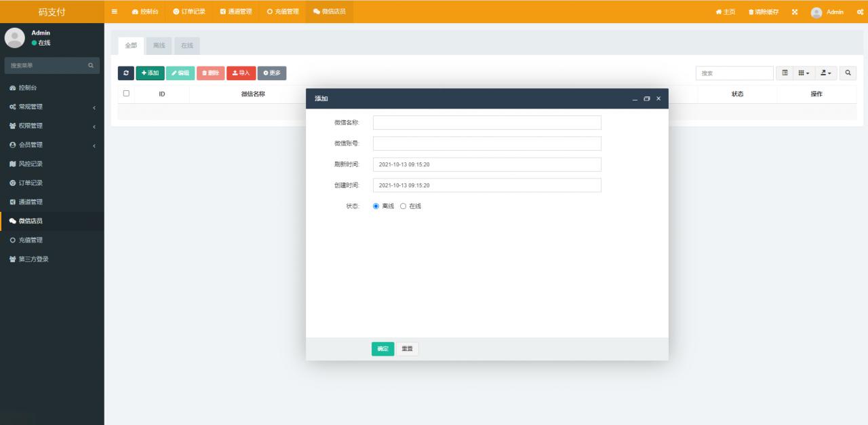The height and width of the screenshot is (425, 868).
Task: Select the 在线 filter tab
Action: tap(187, 45)
